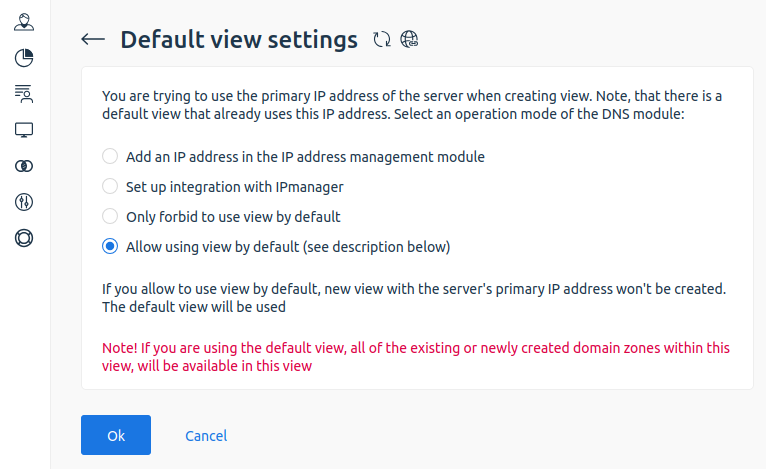The image size is (766, 469).
Task: Select 'Set up integration with IPmanager' option
Action: (110, 186)
